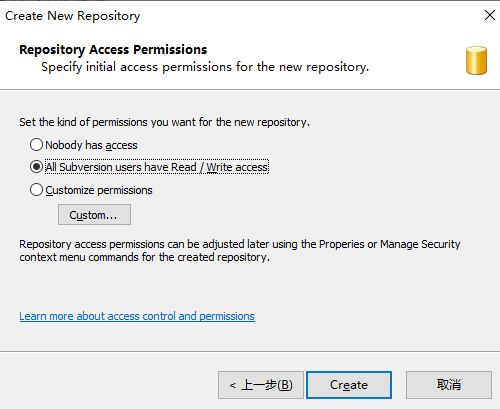This screenshot has height=409, width=500.
Task: Click the "All Subversion users" label text
Action: [x=157, y=167]
